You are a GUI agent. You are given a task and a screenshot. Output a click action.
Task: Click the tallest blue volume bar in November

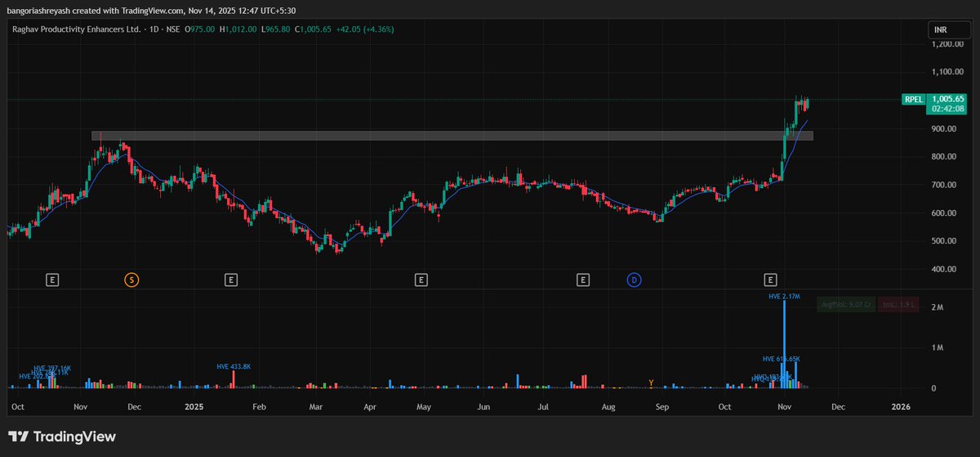(785, 344)
